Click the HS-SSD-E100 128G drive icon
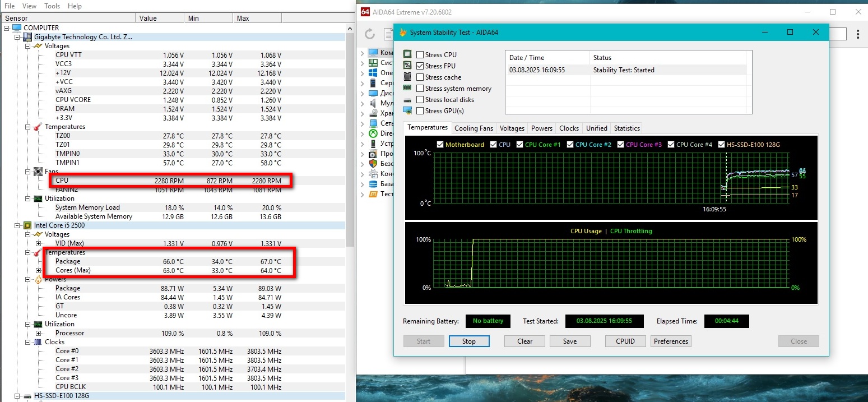This screenshot has height=402, width=868. pos(27,396)
